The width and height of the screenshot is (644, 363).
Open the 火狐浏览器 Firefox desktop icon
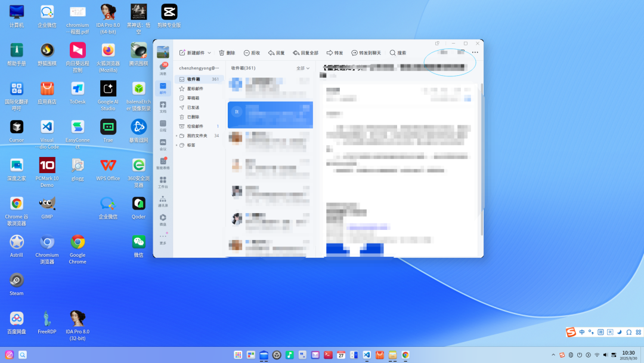point(108,57)
